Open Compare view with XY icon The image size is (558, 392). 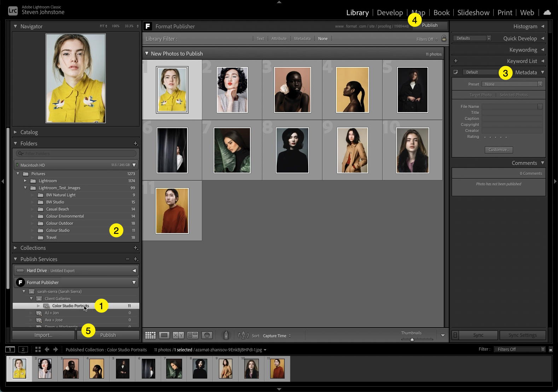coord(178,335)
